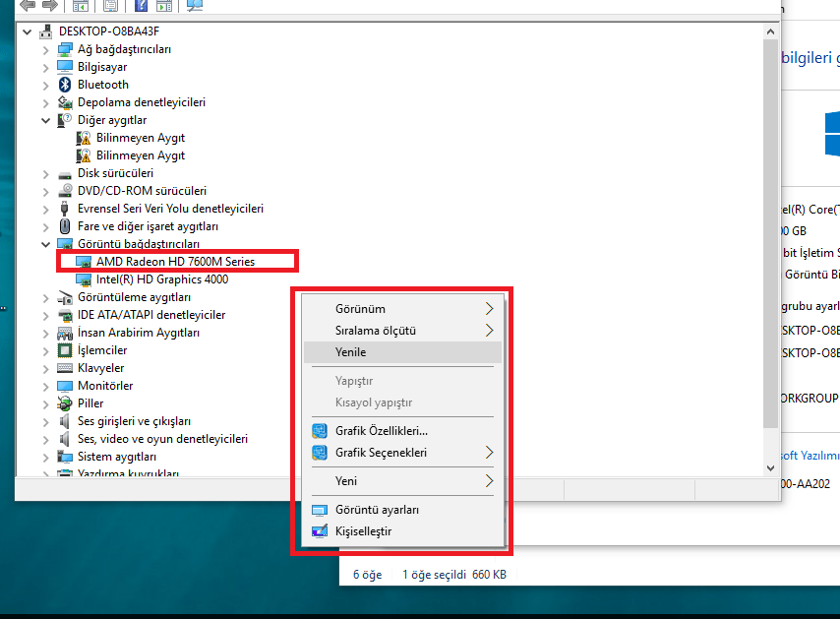Click the Disk sürücüleri drive icon

pos(65,175)
